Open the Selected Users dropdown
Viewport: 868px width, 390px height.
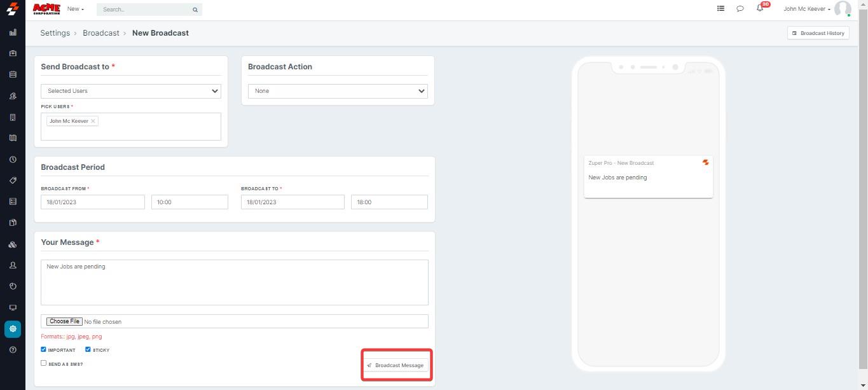[131, 91]
